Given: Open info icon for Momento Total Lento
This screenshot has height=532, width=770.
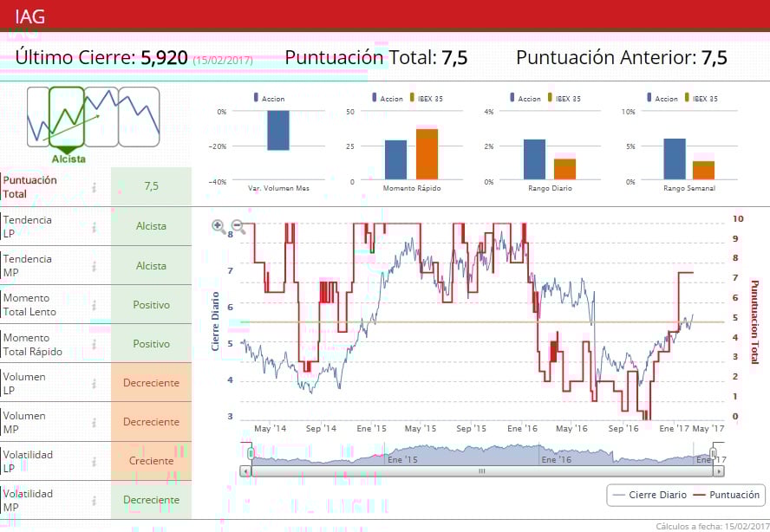Looking at the screenshot, I should point(94,305).
